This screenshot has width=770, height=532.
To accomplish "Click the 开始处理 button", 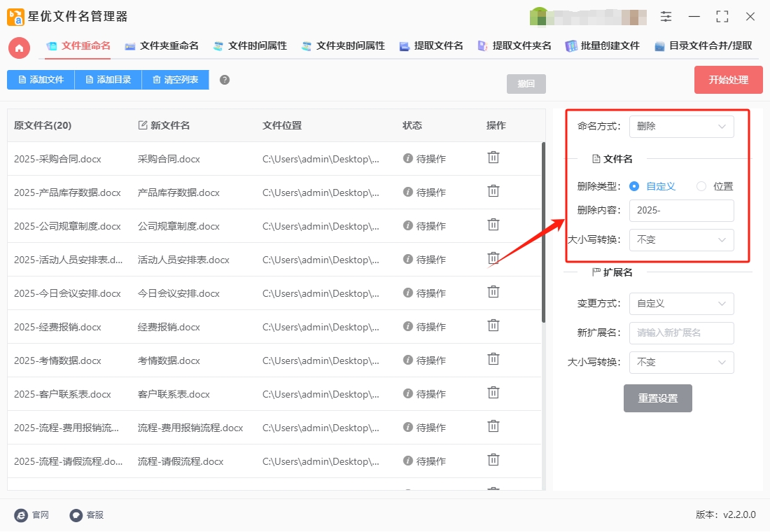I will click(728, 80).
